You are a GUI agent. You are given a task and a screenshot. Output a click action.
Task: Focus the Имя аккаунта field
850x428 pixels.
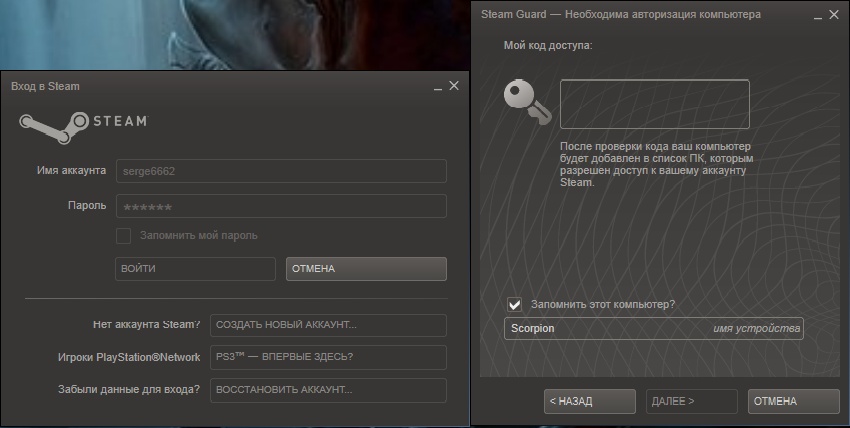pos(281,171)
